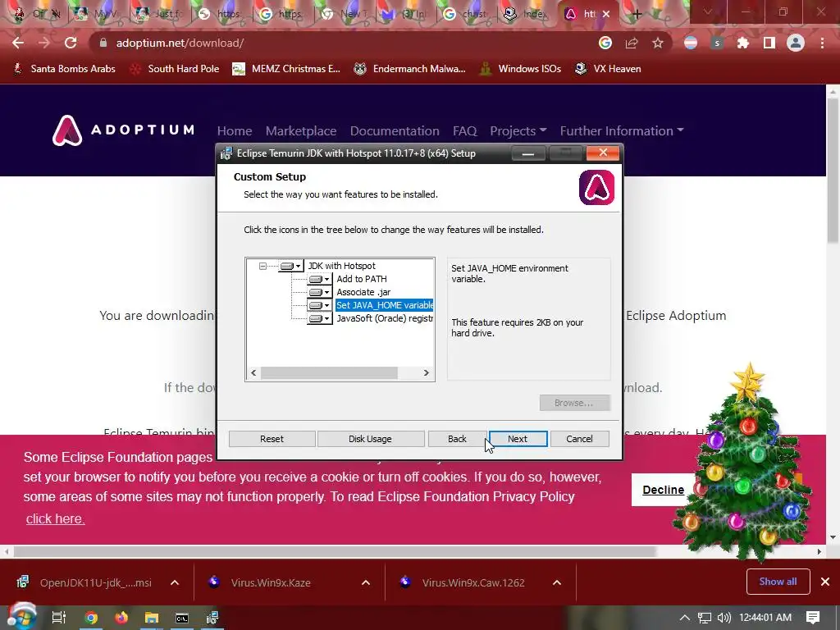This screenshot has height=630, width=840.
Task: Open install options for JavaSoft (Oracle) registry
Action: tap(320, 319)
